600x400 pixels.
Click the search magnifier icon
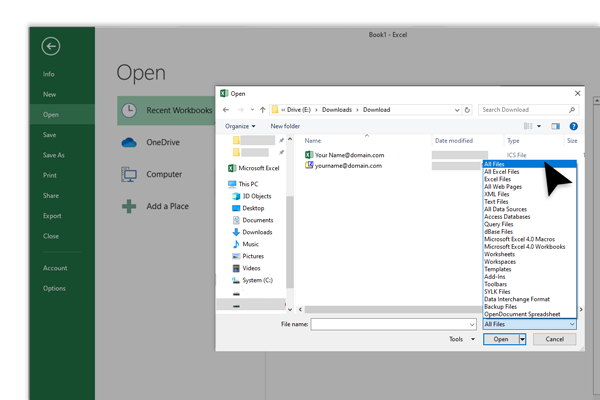[572, 110]
